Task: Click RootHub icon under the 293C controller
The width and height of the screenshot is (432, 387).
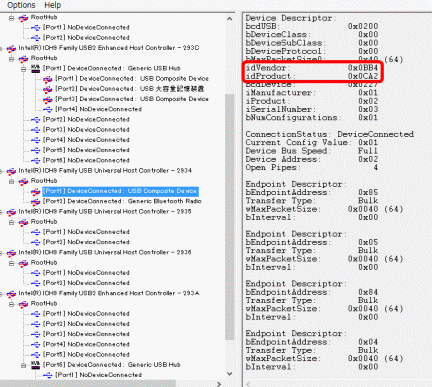Action: [x=23, y=59]
